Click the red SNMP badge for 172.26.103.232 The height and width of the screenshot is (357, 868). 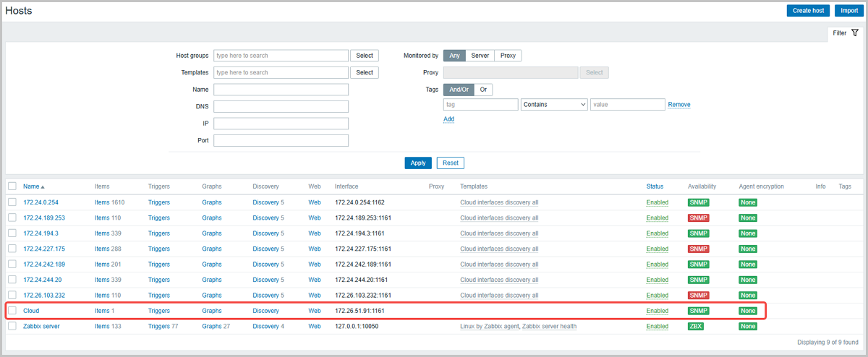pos(698,295)
